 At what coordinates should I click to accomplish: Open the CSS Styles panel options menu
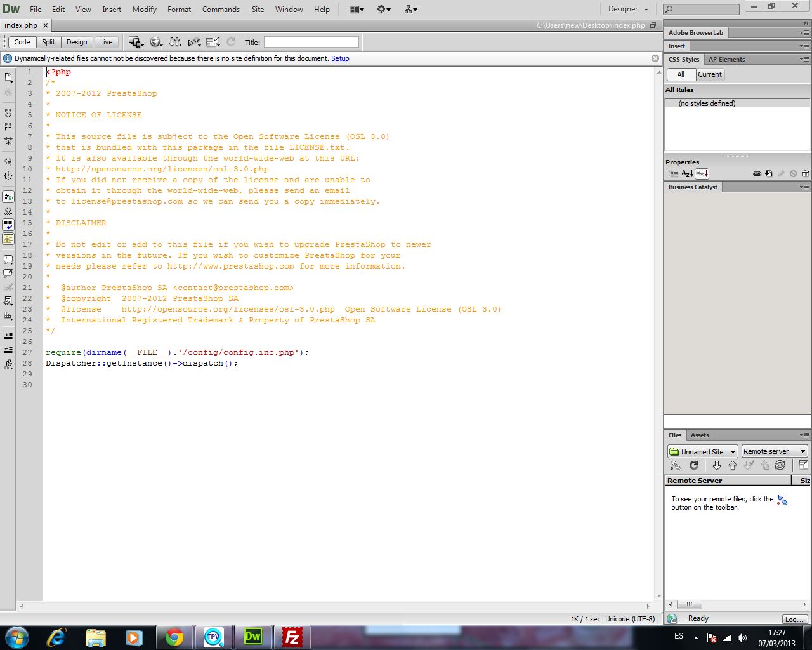(x=804, y=60)
